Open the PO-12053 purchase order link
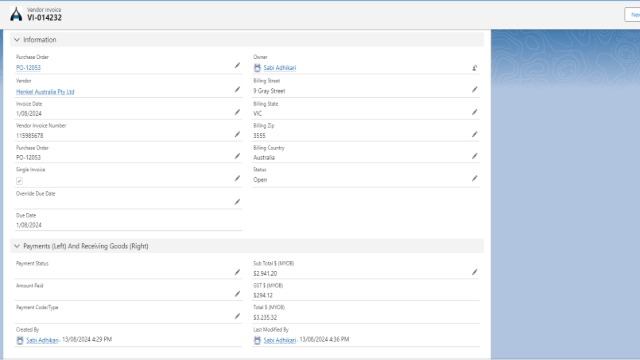Image resolution: width=640 pixels, height=360 pixels. [28, 68]
